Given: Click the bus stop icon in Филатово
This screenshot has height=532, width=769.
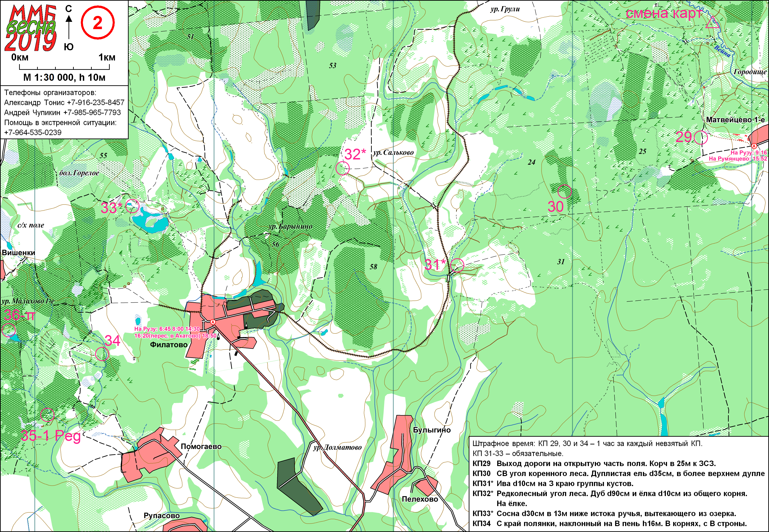Looking at the screenshot, I should pyautogui.click(x=213, y=322).
